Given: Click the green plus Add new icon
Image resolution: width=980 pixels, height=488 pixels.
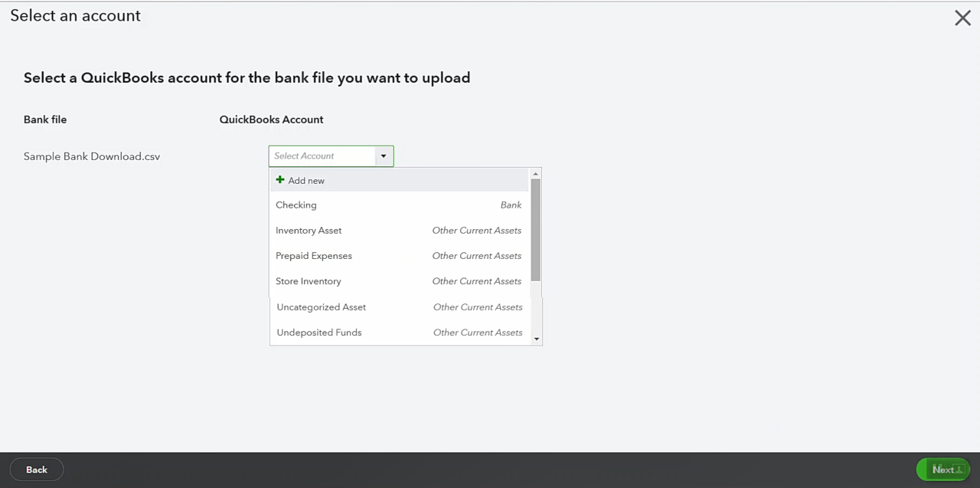Looking at the screenshot, I should click(x=280, y=179).
